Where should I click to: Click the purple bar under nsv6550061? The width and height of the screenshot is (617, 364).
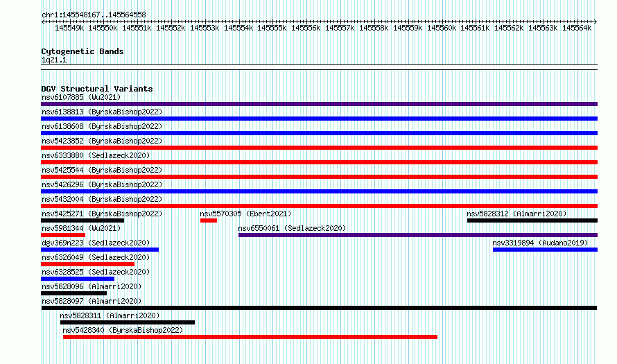(x=418, y=235)
